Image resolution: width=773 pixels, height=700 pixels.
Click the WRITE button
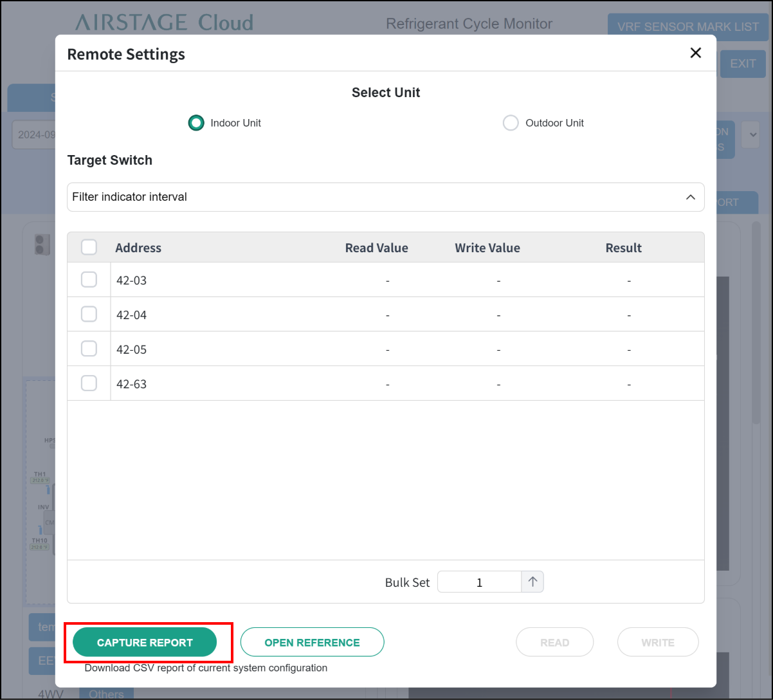(657, 642)
